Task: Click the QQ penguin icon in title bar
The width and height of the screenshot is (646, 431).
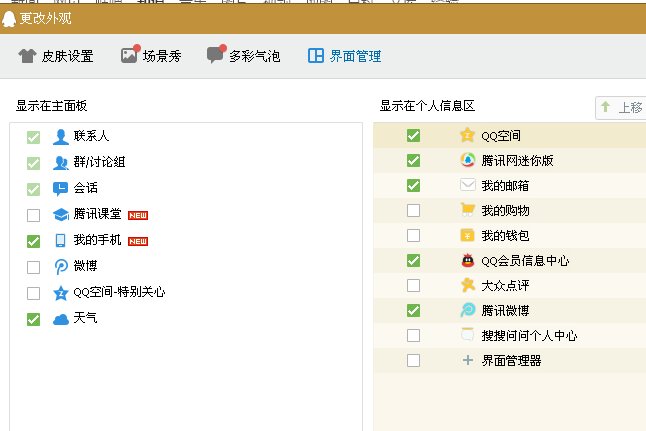Action: [9, 19]
